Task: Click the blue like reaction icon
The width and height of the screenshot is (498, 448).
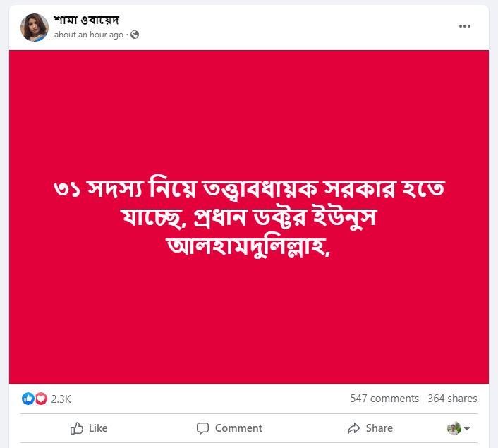Action: pyautogui.click(x=28, y=399)
